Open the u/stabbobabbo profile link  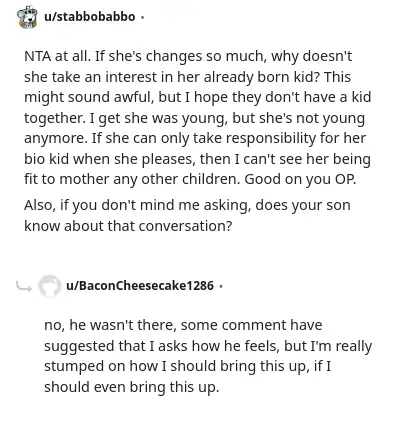[x=90, y=17]
